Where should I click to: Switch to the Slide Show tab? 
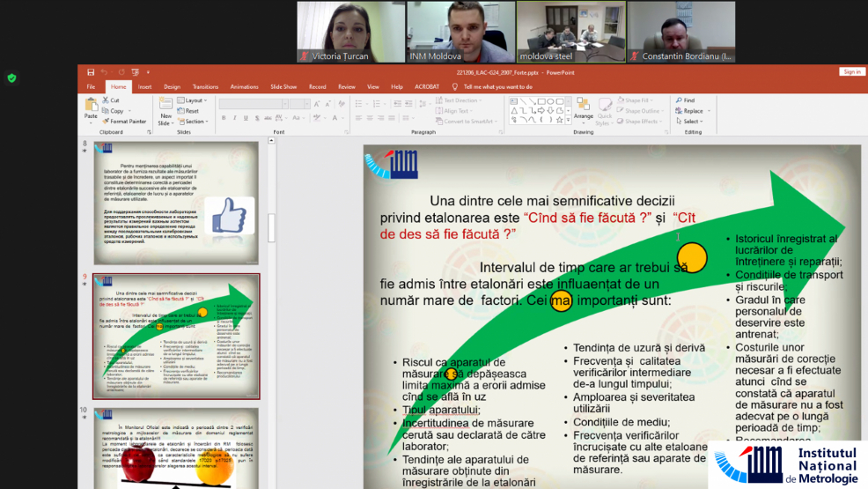coord(283,86)
